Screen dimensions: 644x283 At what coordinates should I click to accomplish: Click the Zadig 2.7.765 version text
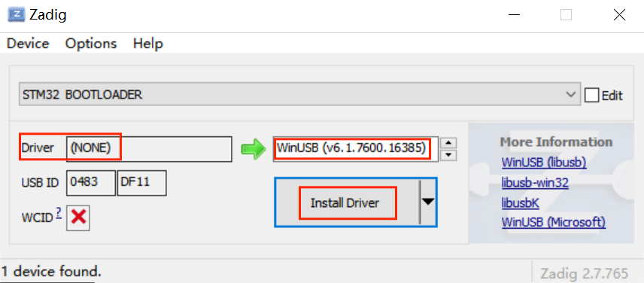coord(584,273)
